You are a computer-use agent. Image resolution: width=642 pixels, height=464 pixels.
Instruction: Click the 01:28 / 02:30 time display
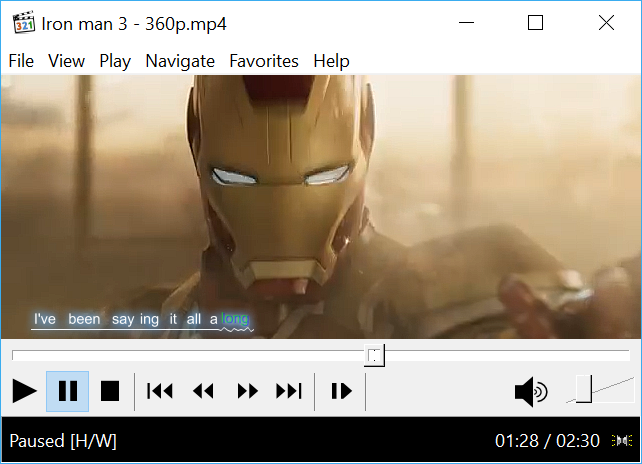tap(547, 441)
